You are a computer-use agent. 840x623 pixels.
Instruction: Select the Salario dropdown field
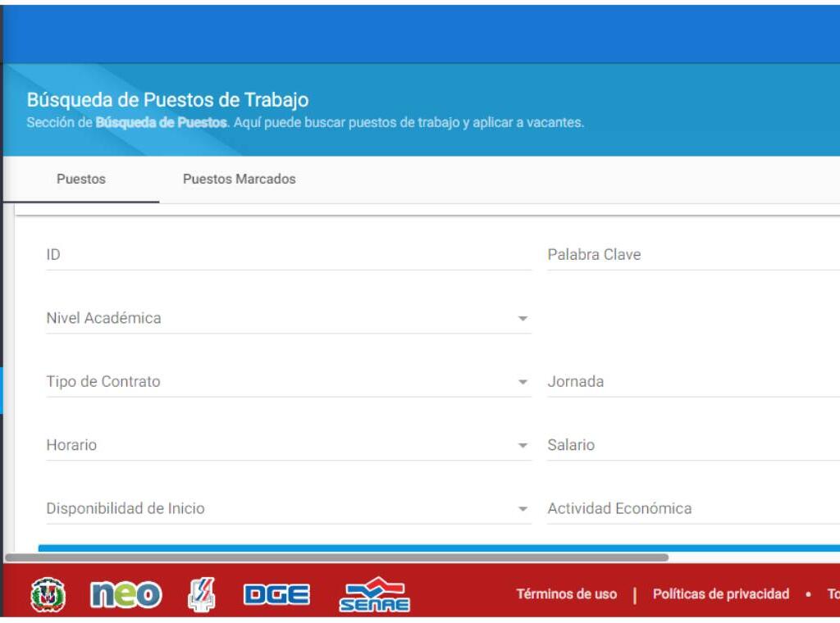click(x=693, y=445)
